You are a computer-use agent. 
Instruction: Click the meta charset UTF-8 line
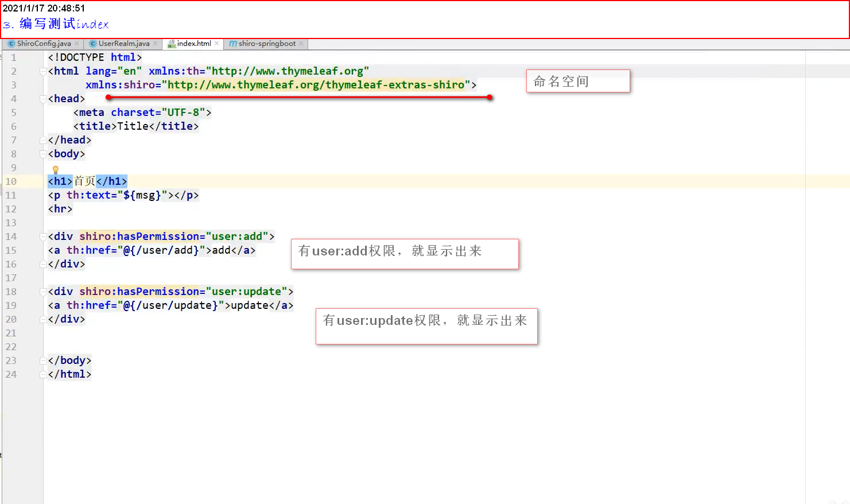tap(142, 113)
